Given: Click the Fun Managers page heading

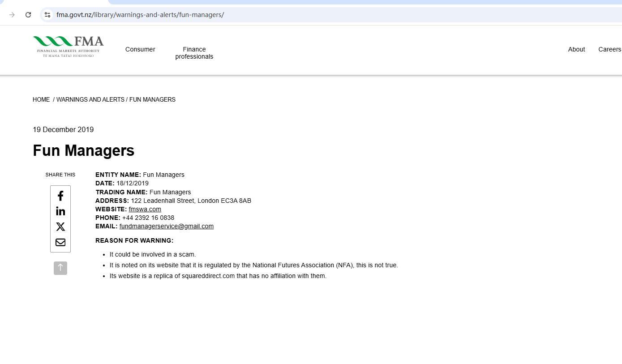Looking at the screenshot, I should (x=84, y=150).
